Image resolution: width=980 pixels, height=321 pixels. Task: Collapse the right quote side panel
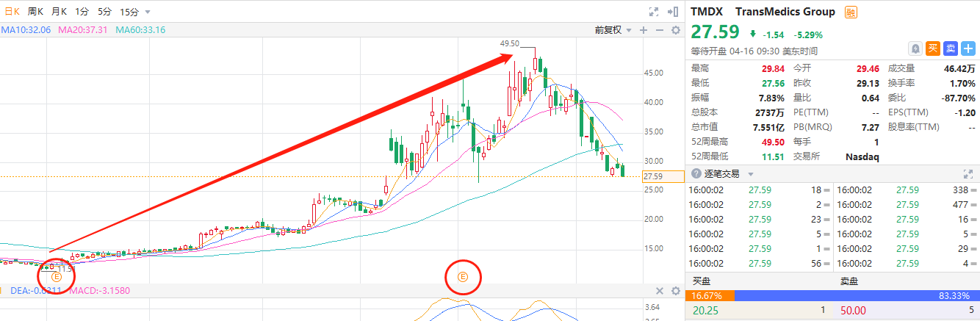672,12
